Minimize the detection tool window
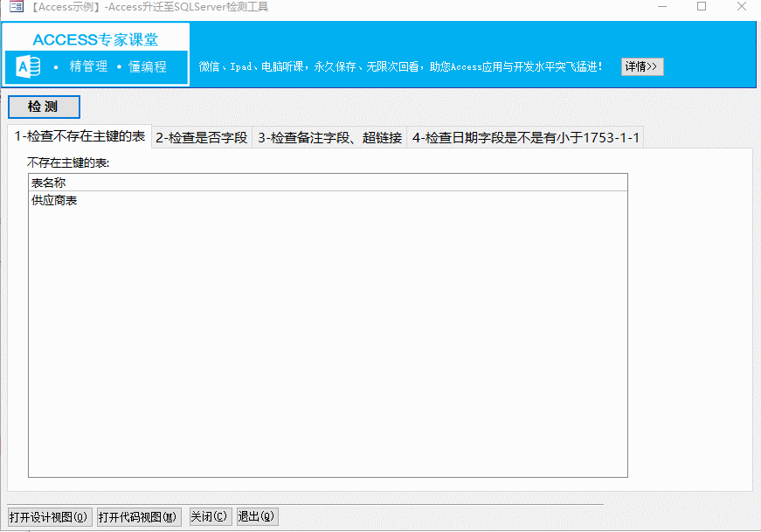Viewport: 761px width, 532px height. pyautogui.click(x=662, y=7)
